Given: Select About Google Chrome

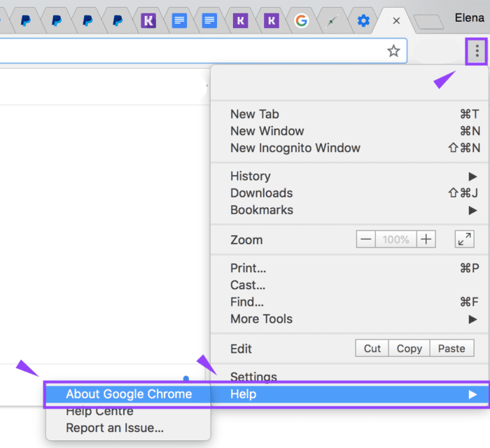Looking at the screenshot, I should point(128,394).
